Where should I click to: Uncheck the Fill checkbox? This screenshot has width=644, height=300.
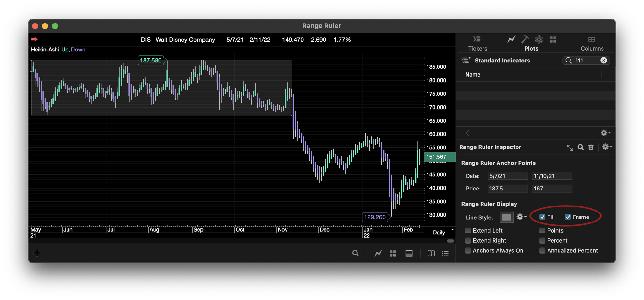point(542,217)
